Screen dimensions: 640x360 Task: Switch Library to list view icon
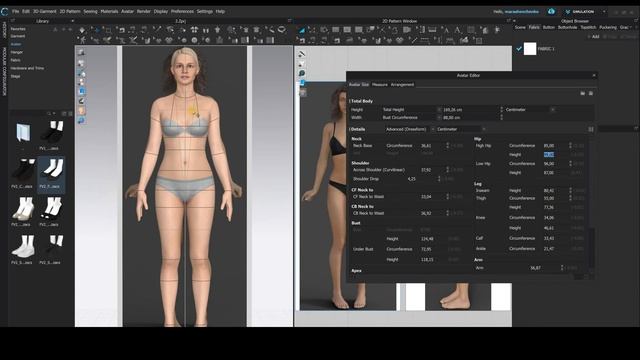(64, 113)
